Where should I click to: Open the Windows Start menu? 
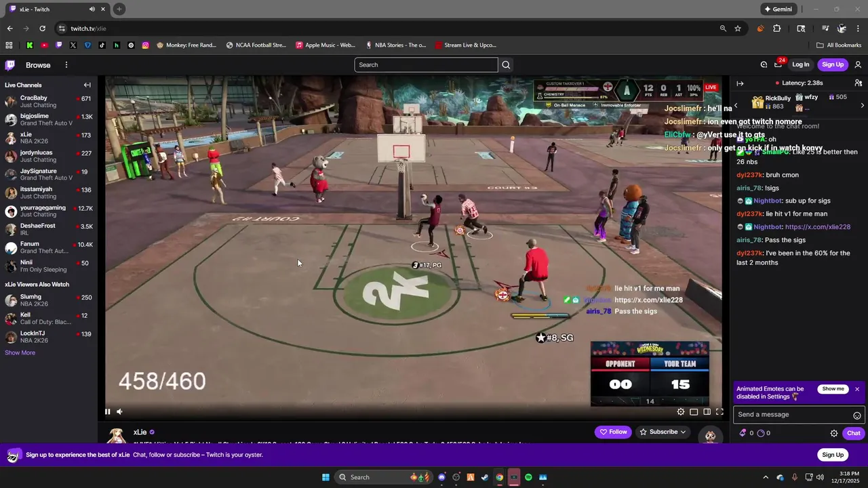(325, 477)
